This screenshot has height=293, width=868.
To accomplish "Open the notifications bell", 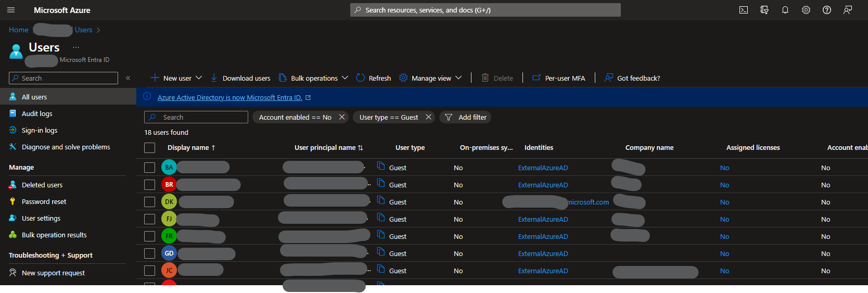I will [x=785, y=10].
